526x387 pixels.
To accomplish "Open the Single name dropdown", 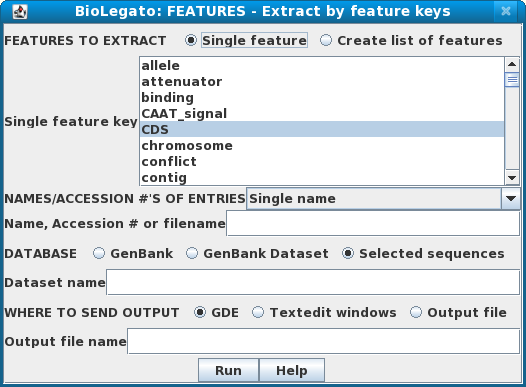I will coord(511,199).
